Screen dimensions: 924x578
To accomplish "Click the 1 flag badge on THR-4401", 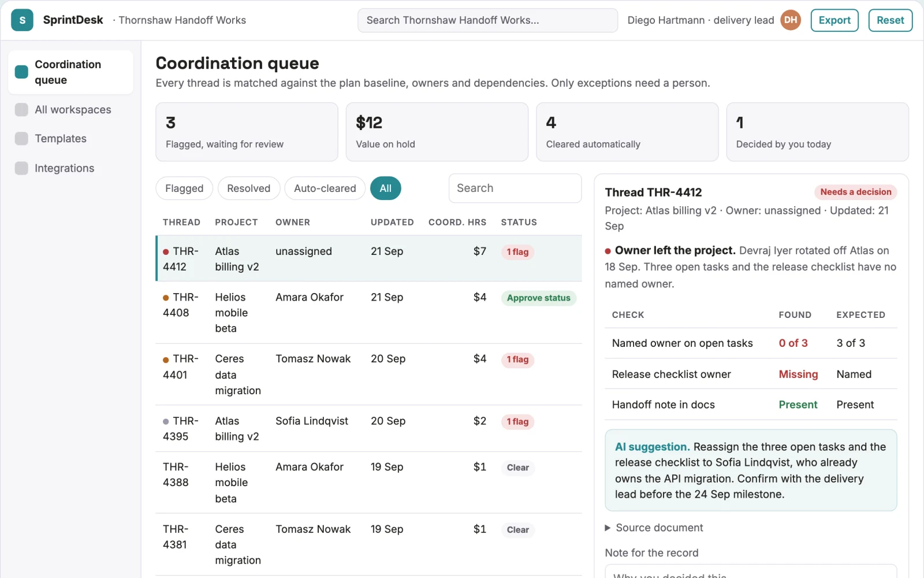I will tap(517, 360).
